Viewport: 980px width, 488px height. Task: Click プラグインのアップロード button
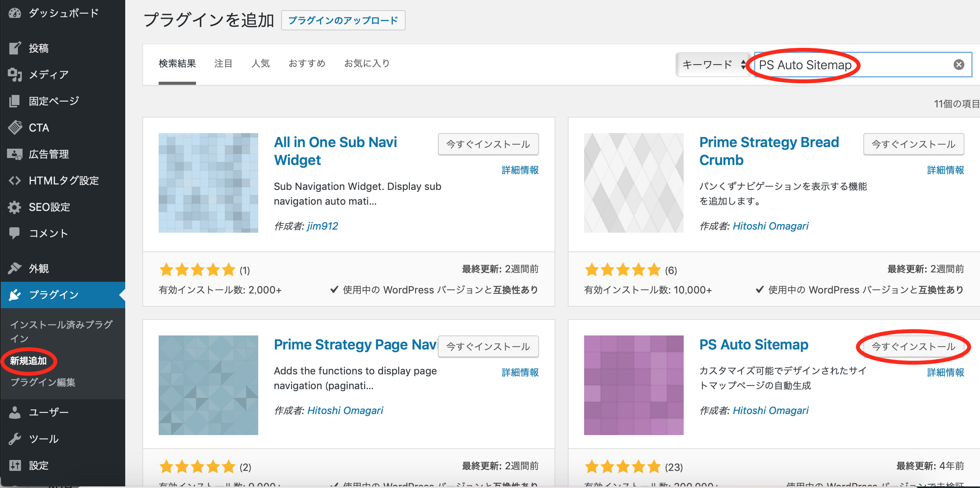click(x=343, y=20)
